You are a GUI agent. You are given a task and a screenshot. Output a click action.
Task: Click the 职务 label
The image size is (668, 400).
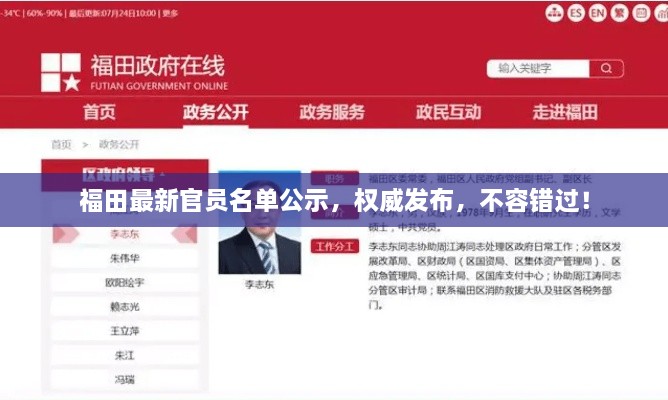(x=335, y=178)
